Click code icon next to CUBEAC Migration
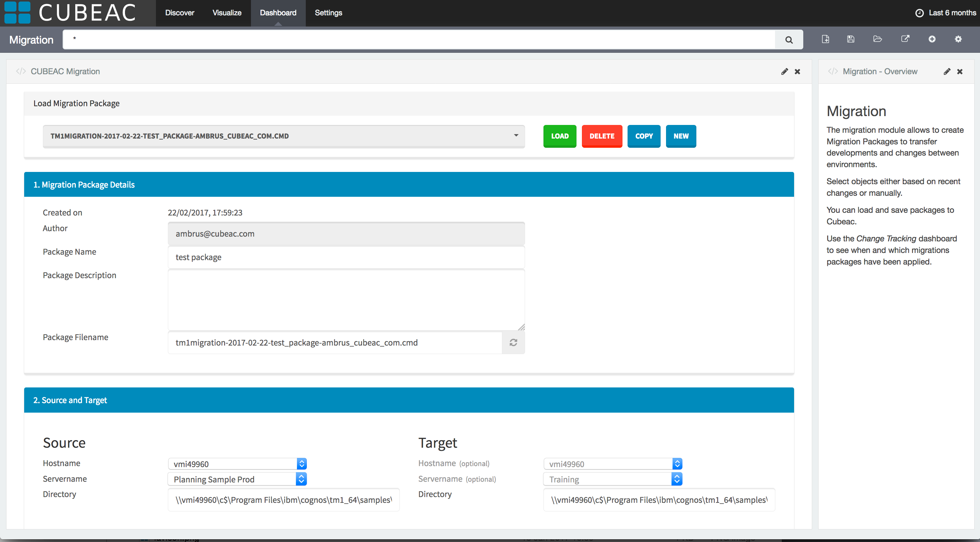This screenshot has height=542, width=980. coord(21,71)
